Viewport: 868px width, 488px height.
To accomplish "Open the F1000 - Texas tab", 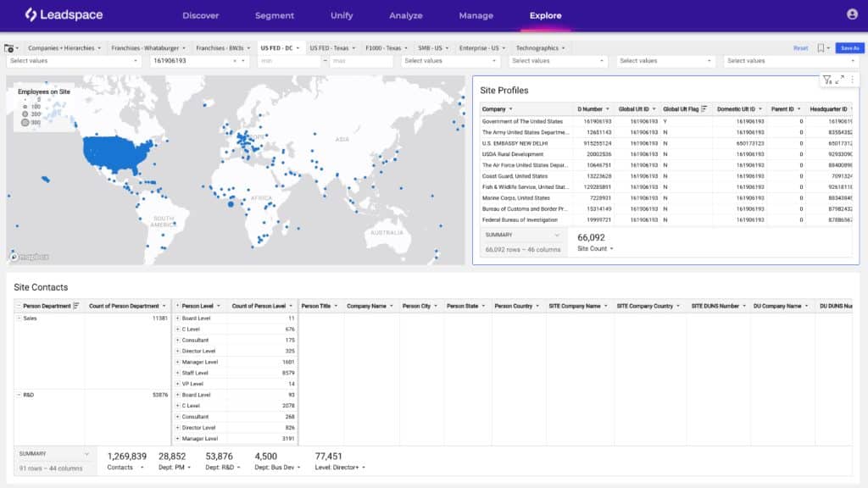I will pyautogui.click(x=383, y=48).
